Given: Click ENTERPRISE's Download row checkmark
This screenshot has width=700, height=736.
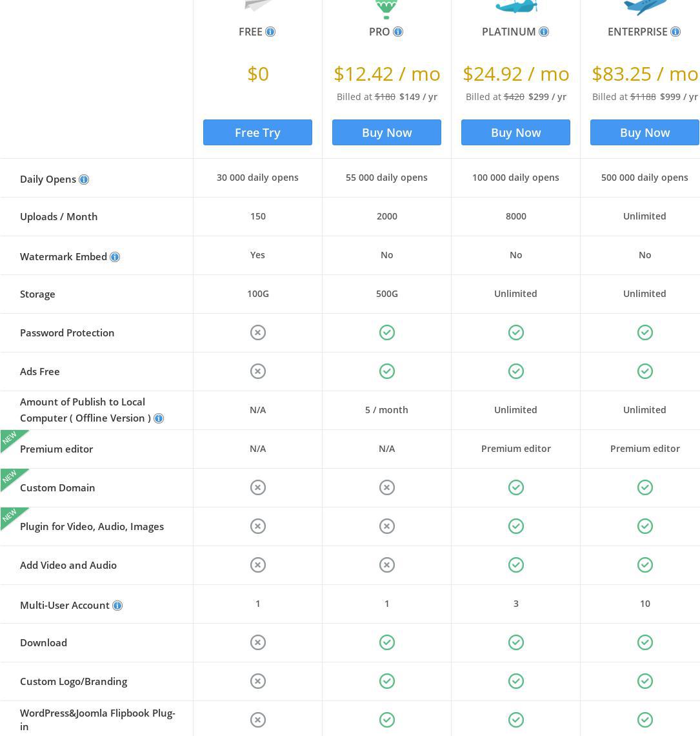Looking at the screenshot, I should point(645,642).
